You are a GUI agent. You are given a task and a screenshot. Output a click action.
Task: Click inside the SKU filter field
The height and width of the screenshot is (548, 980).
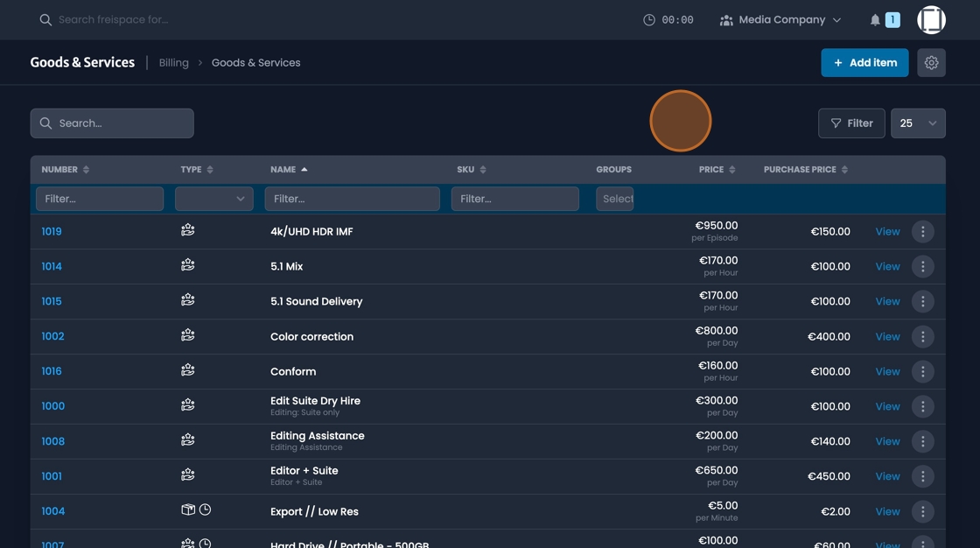(x=514, y=199)
